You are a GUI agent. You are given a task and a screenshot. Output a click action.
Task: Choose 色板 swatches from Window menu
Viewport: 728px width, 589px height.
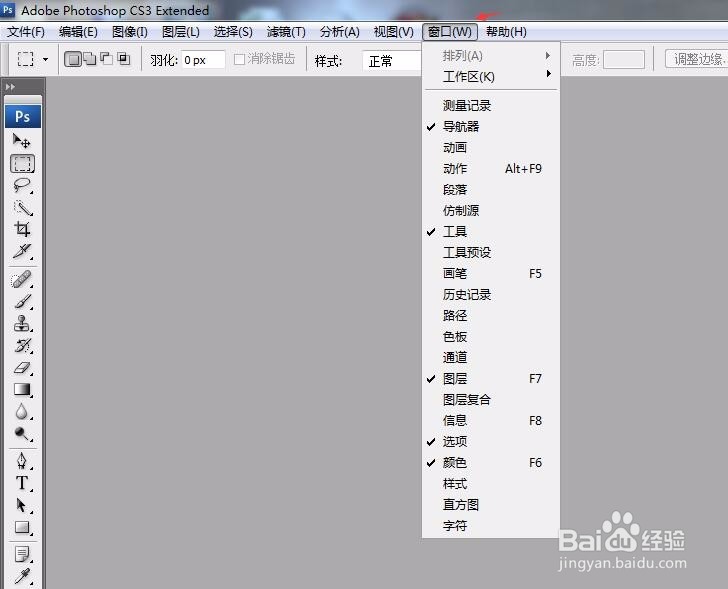point(491,337)
